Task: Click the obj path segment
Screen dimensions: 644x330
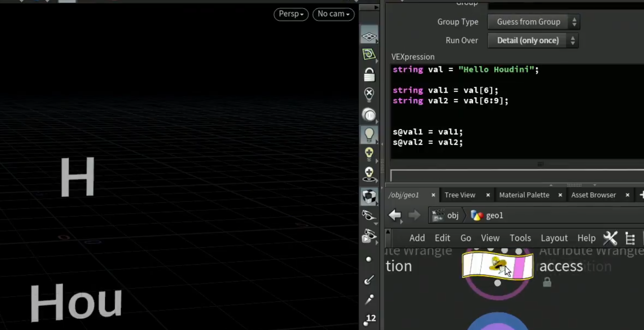Action: [445, 215]
